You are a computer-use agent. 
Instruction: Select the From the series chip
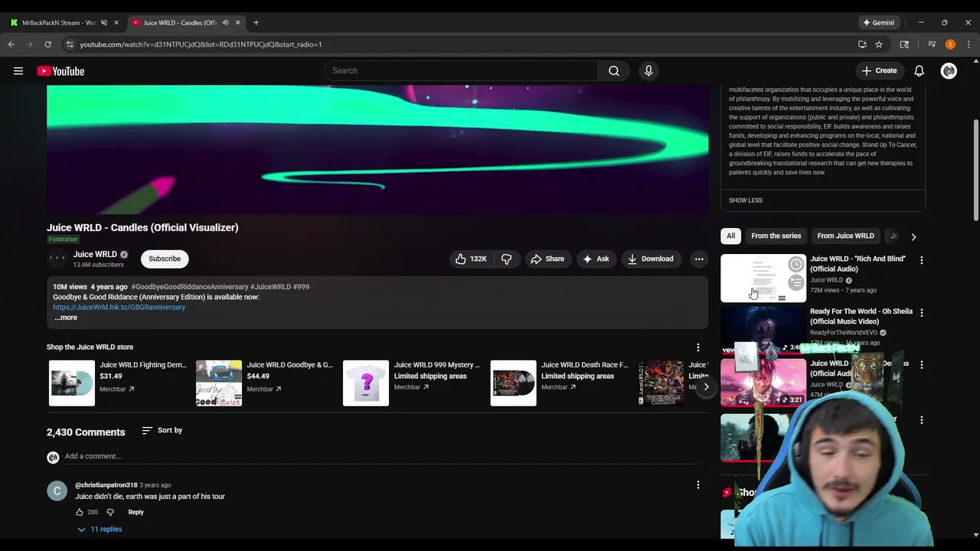pos(776,236)
